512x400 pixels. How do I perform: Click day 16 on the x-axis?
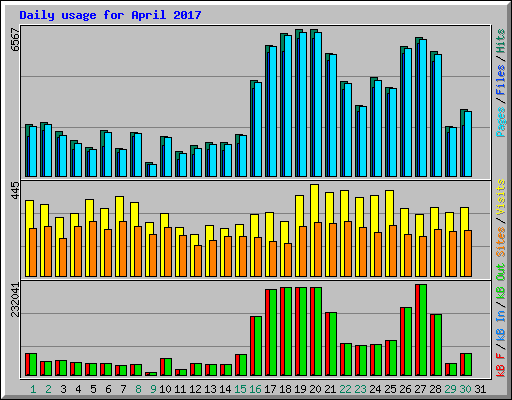[x=255, y=389]
